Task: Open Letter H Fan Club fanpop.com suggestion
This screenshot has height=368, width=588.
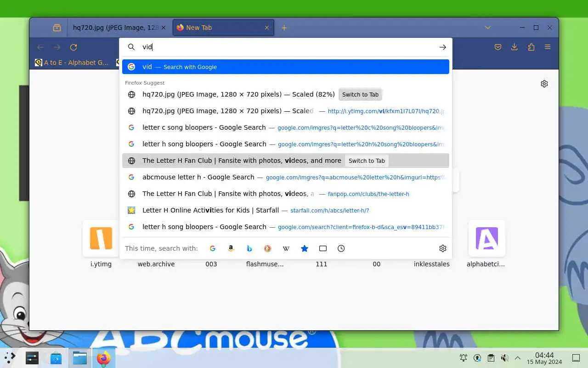Action: pyautogui.click(x=286, y=194)
